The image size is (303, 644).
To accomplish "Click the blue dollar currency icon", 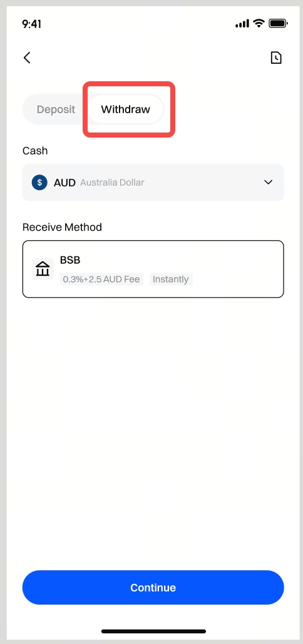I will [x=39, y=183].
